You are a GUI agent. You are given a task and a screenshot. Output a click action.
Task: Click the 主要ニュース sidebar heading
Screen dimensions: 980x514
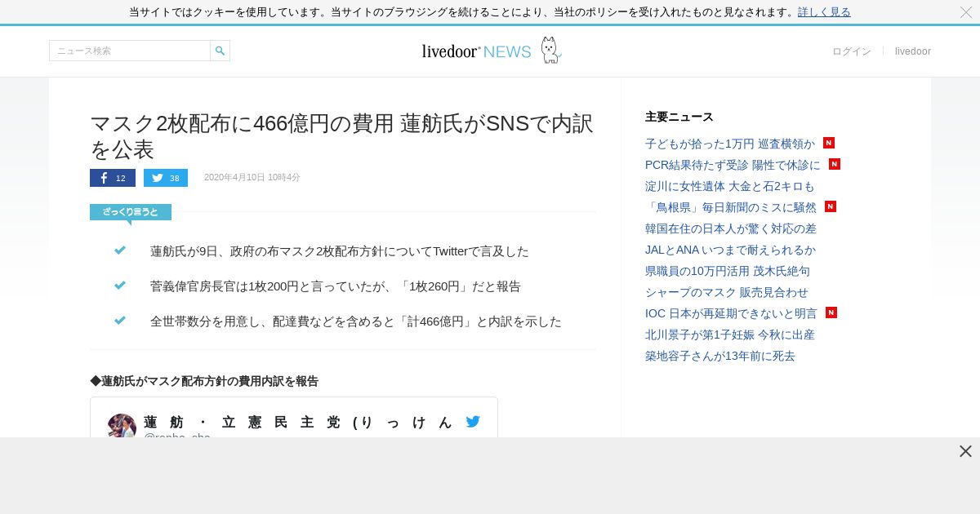[679, 117]
